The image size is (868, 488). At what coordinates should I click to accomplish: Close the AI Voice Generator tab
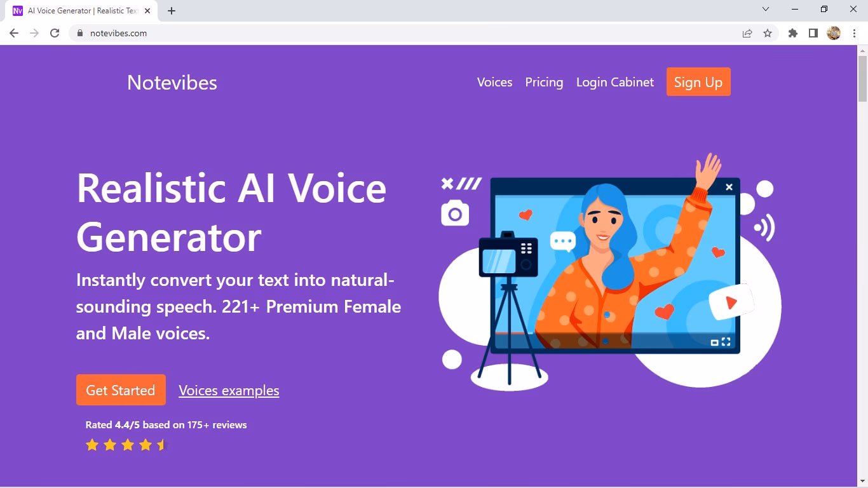[147, 11]
